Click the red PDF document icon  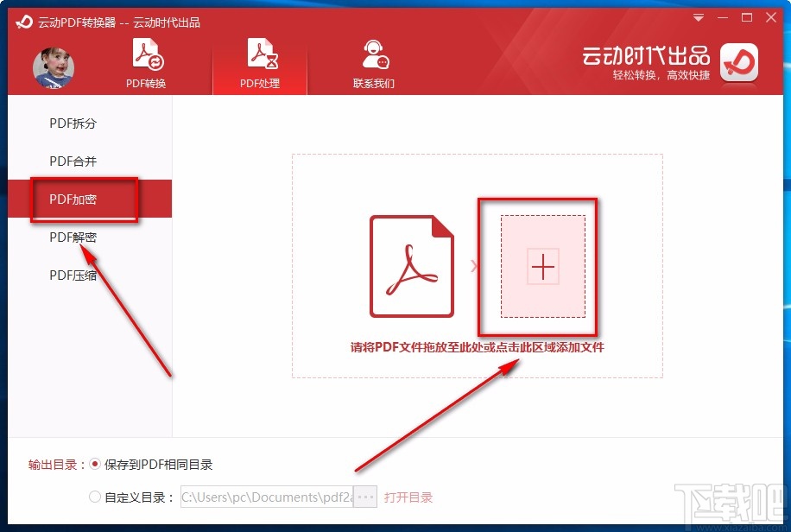[412, 265]
